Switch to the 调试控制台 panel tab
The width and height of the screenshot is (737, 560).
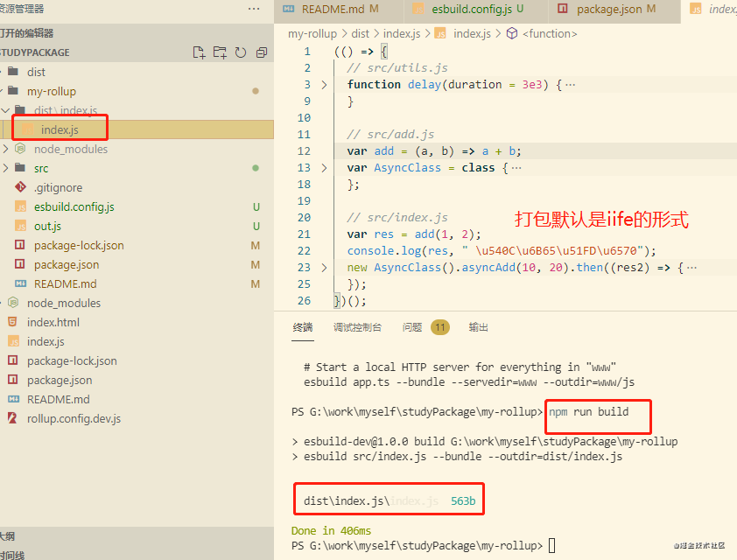[x=358, y=325]
